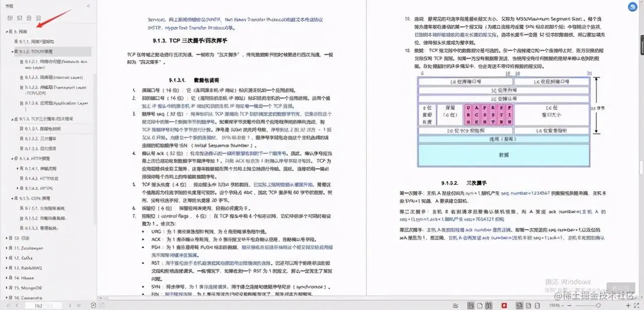Click the second icon after the red icon
The width and height of the screenshot is (644, 310).
click(528, 305)
